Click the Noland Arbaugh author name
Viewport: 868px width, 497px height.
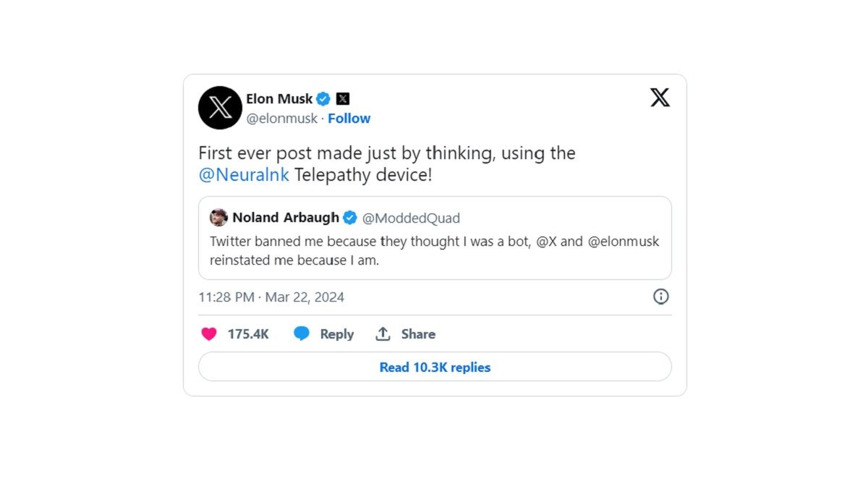point(286,218)
